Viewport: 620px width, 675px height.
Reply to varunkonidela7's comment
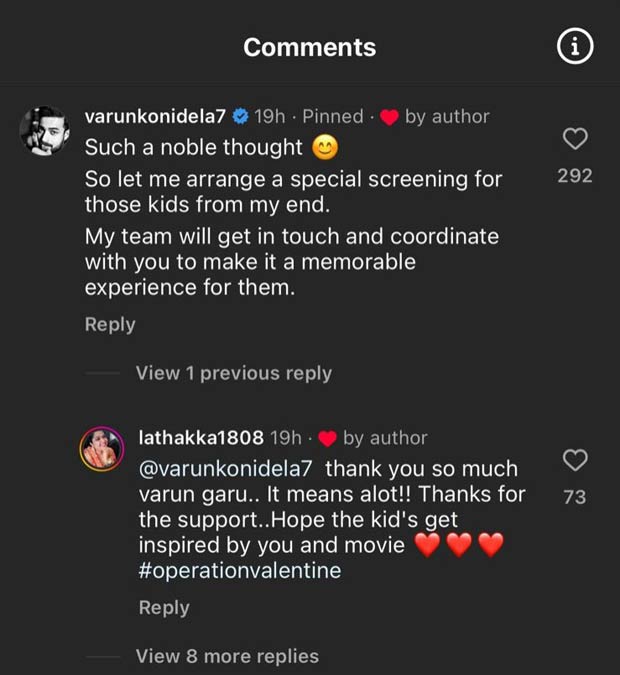pos(109,324)
